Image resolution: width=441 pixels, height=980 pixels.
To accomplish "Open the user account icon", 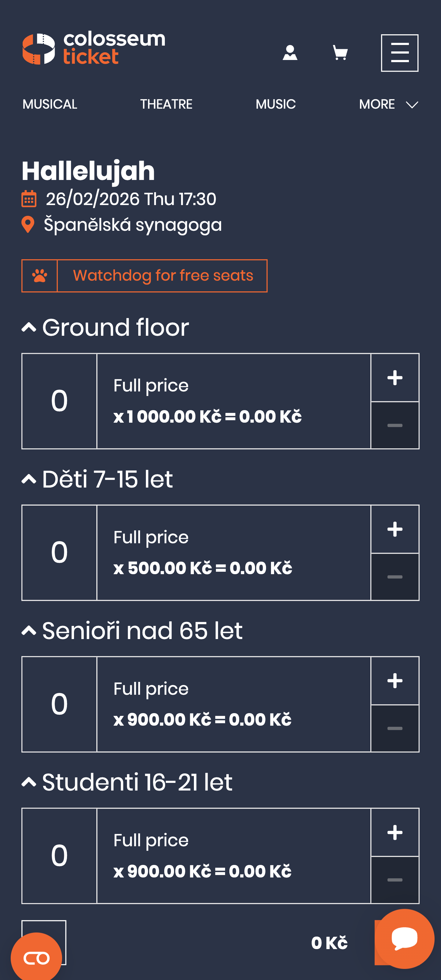I will coord(290,53).
